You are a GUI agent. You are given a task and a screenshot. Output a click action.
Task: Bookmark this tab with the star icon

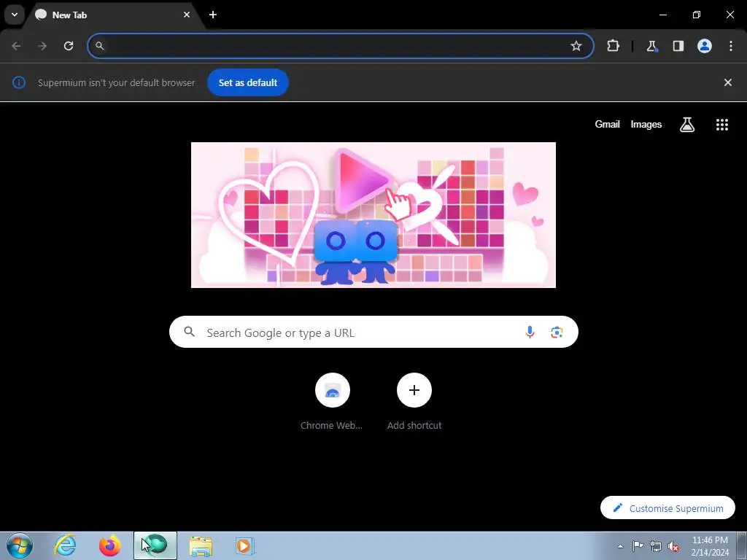576,46
